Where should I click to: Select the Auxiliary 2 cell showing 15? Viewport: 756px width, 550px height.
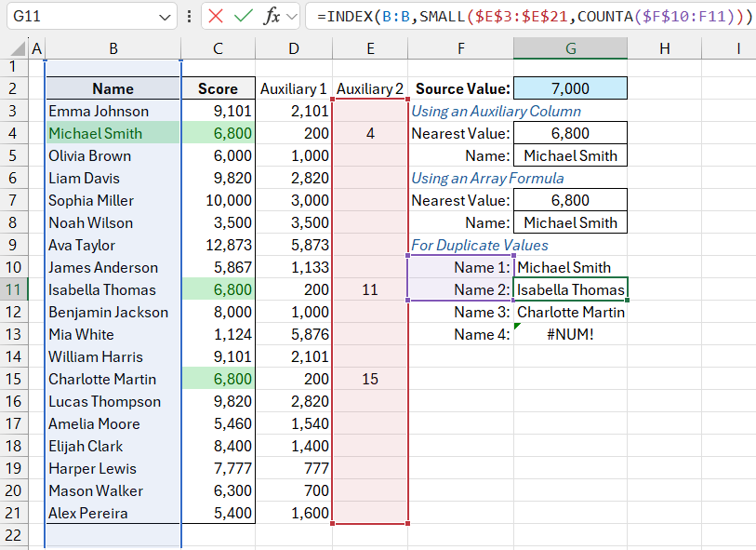point(369,379)
